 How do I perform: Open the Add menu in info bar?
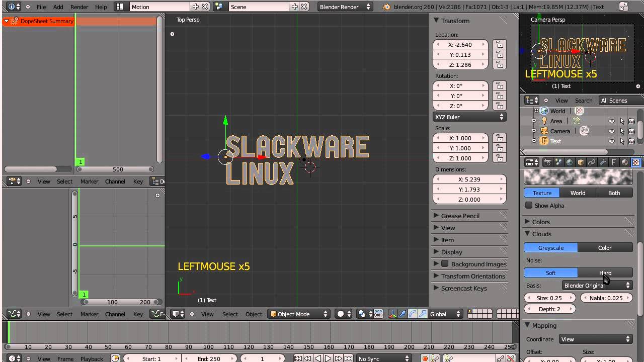pos(58,7)
